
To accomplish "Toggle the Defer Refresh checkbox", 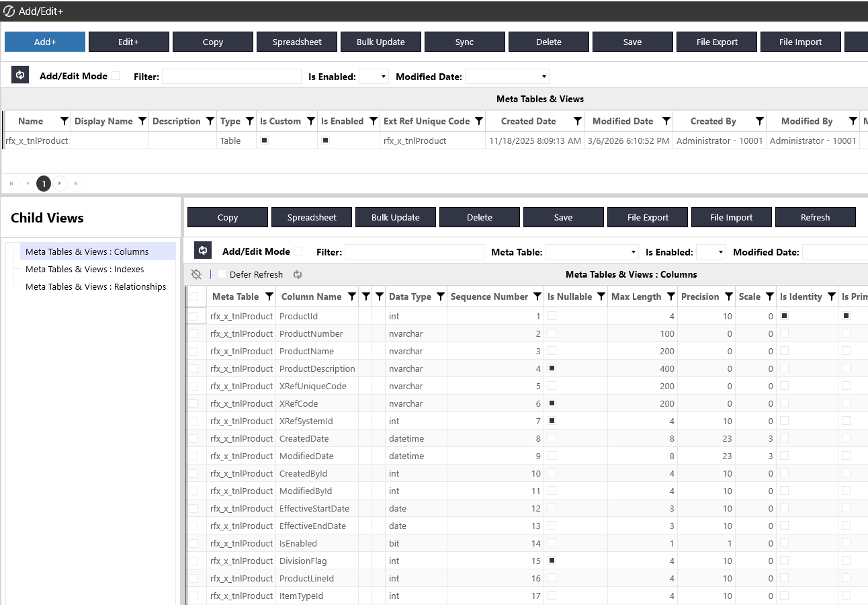I will (222, 274).
